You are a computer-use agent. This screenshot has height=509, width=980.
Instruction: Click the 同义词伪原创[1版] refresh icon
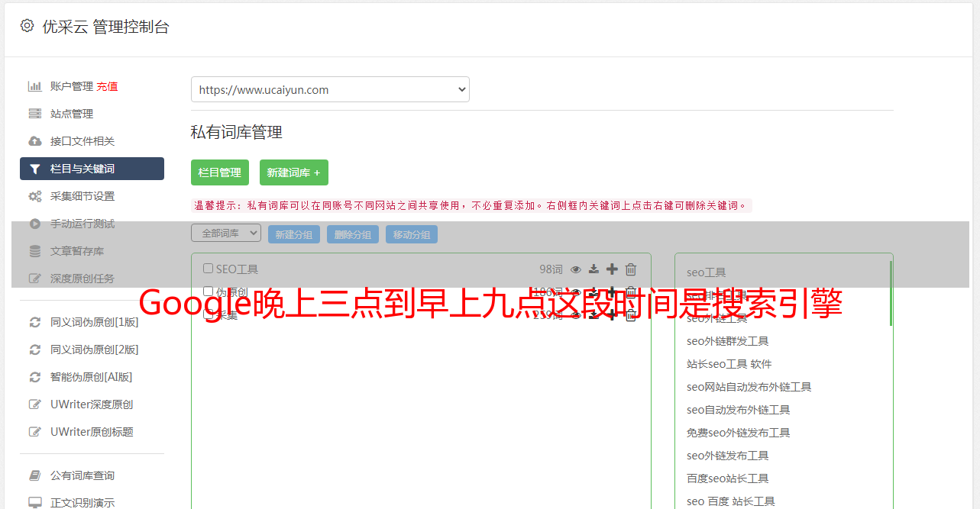click(x=35, y=322)
